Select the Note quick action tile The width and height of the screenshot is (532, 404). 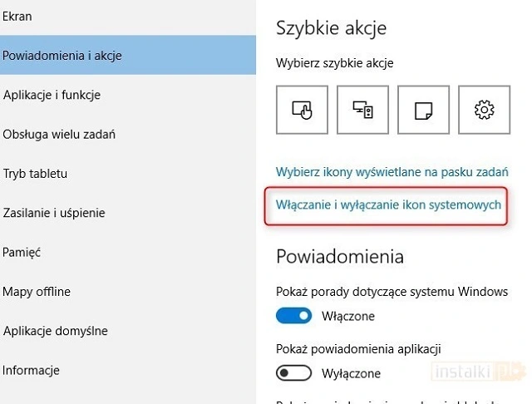[x=421, y=109]
